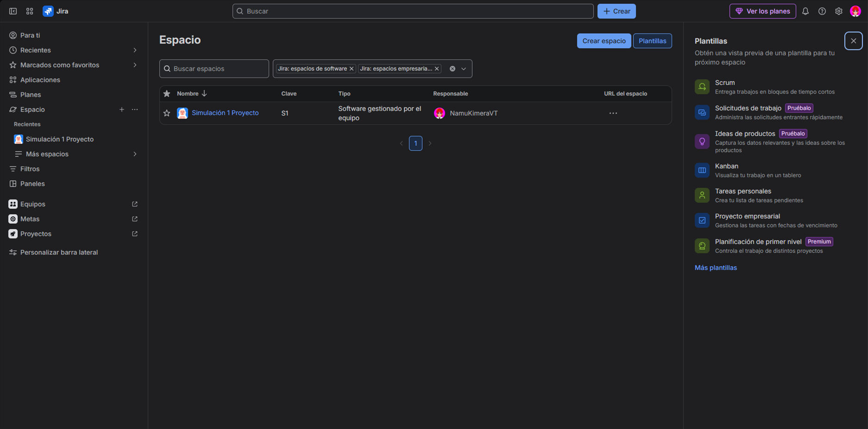Open Planes in the sidebar
This screenshot has height=429, width=868.
[74, 95]
